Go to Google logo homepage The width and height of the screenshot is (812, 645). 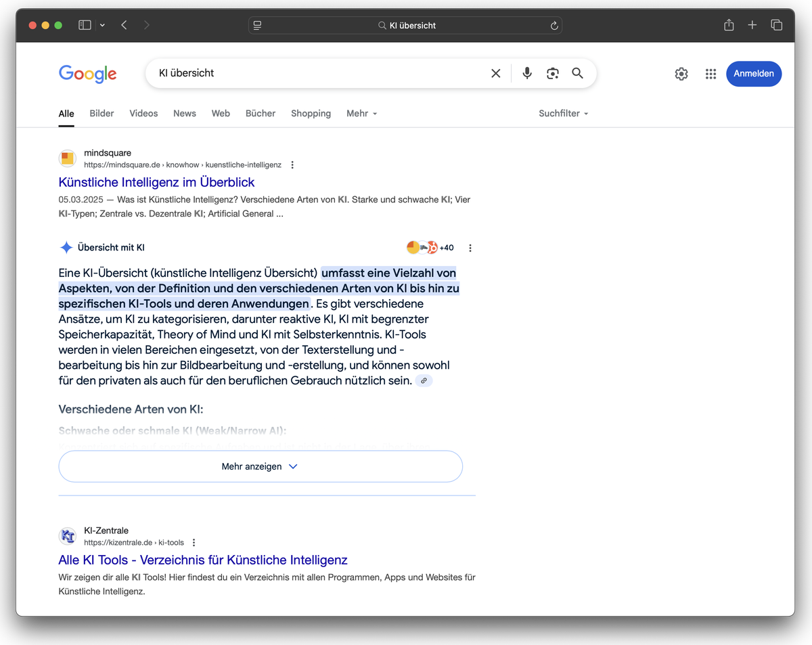88,74
